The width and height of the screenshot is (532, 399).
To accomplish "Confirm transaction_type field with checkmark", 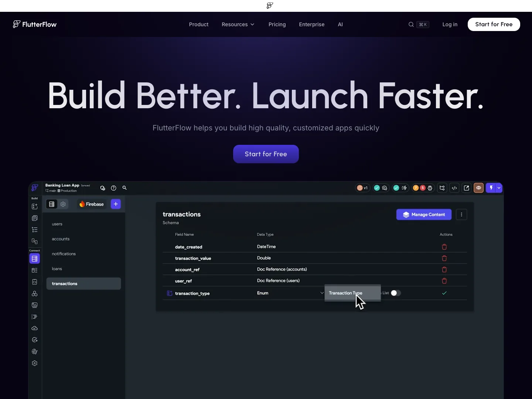I will pyautogui.click(x=444, y=293).
